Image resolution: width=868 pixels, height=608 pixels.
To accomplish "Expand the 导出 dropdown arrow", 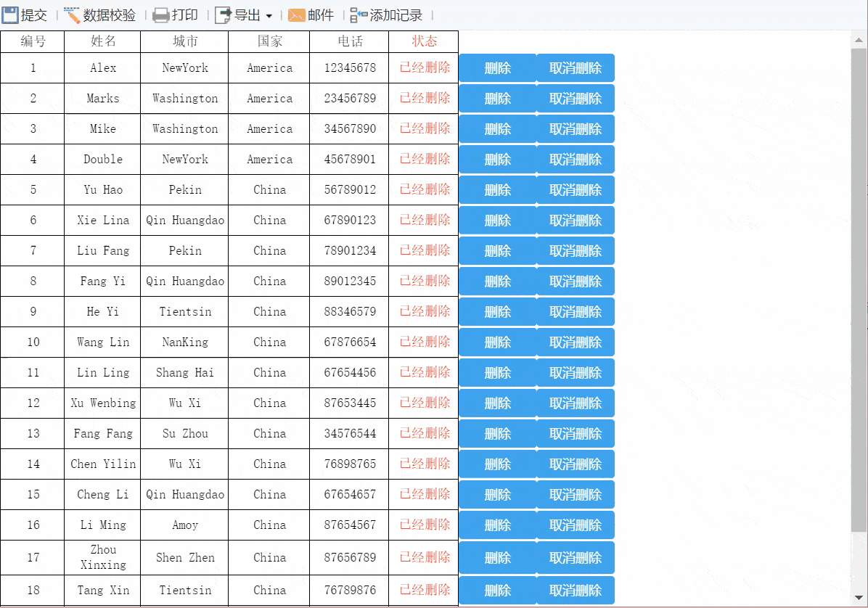I will (x=269, y=16).
